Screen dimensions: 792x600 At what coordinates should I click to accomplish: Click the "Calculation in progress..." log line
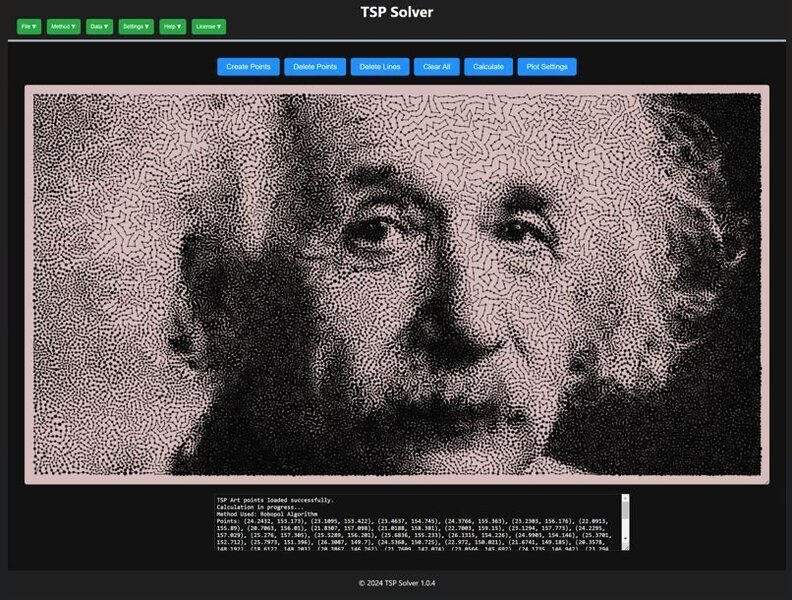point(260,507)
